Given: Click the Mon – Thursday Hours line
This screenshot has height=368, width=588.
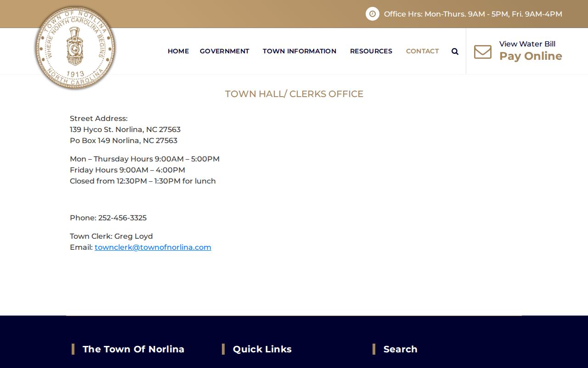Looking at the screenshot, I should pos(145,159).
